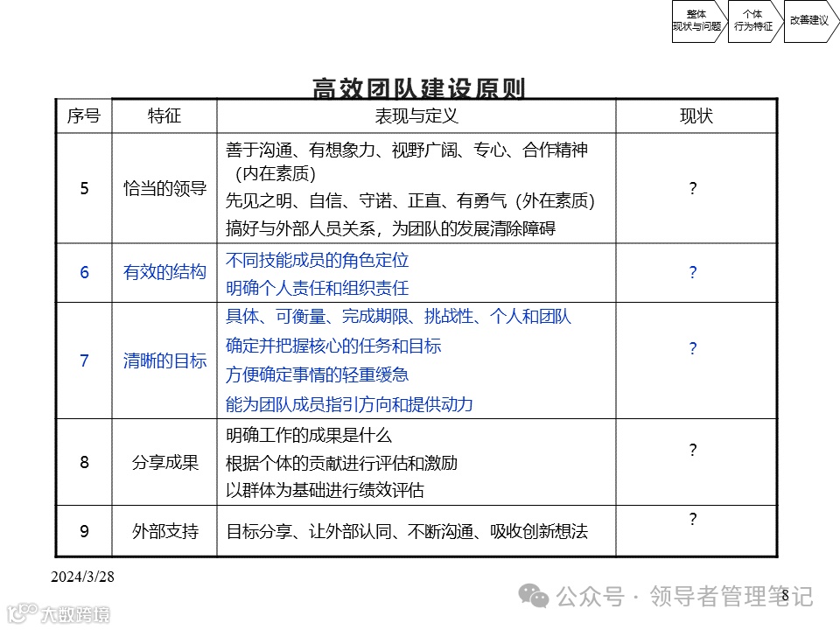Screen dimensions: 840x630
Task: Click the line 明确工作的成果是什么
Action: pyautogui.click(x=309, y=435)
